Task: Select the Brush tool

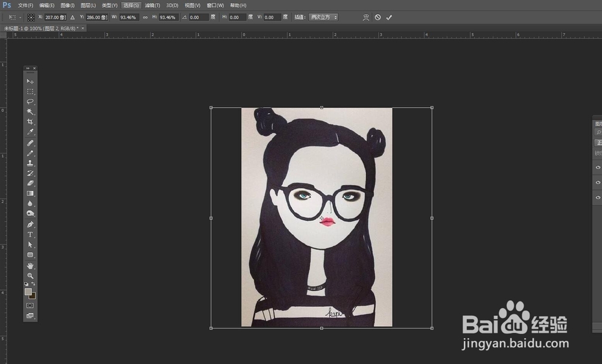Action: point(30,153)
